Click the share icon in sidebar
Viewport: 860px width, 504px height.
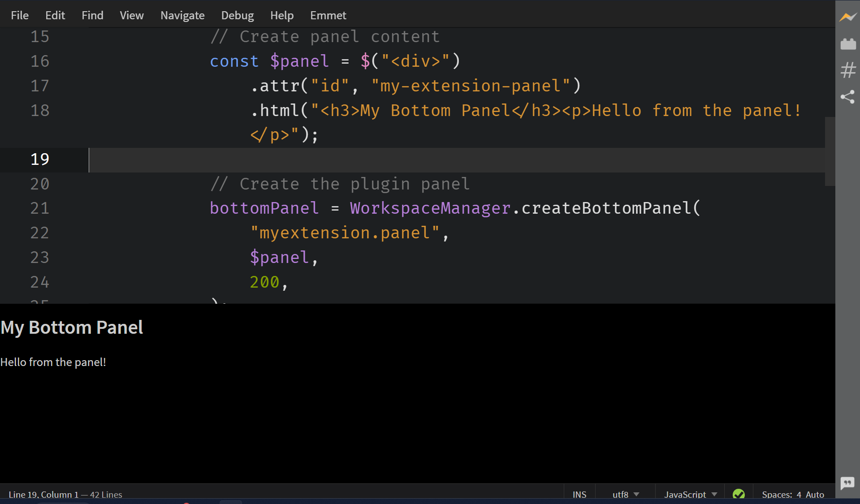(x=847, y=97)
